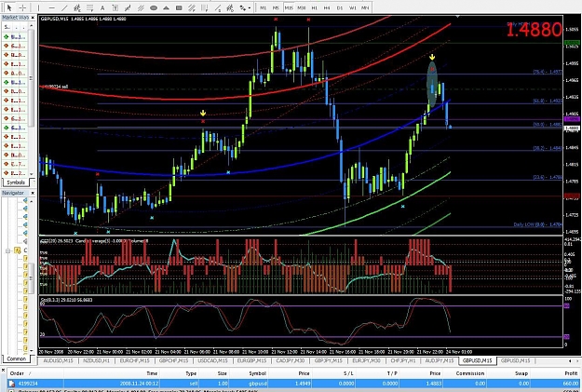
Task: Open the GBPCHF,M15 chart tab
Action: point(173,360)
